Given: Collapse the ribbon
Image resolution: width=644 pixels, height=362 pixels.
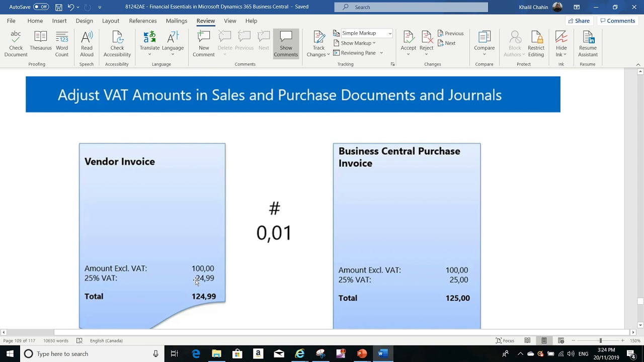Looking at the screenshot, I should tap(638, 64).
